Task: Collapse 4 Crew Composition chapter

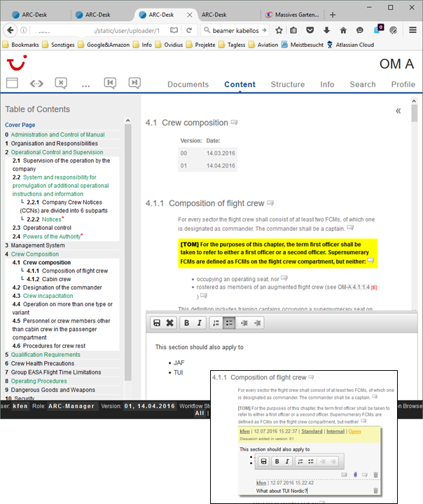Action: pyautogui.click(x=35, y=254)
